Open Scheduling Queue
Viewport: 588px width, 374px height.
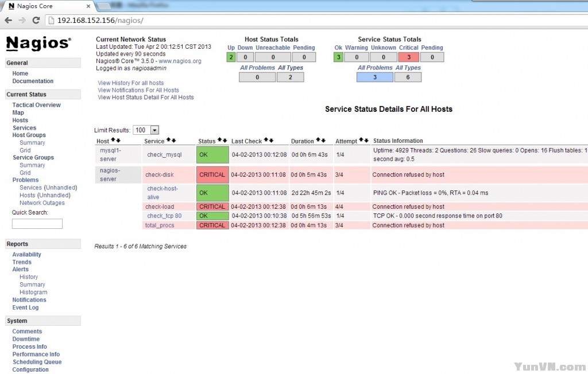37,362
